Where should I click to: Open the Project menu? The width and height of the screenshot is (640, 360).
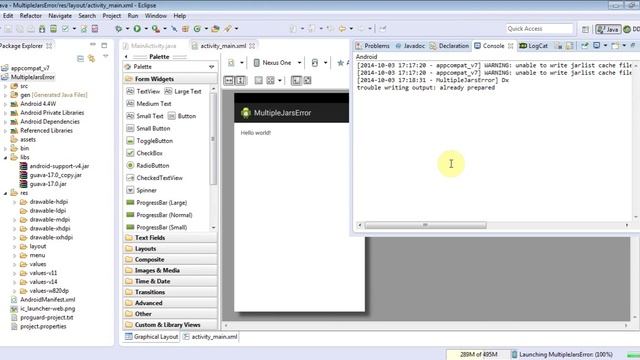pos(111,16)
